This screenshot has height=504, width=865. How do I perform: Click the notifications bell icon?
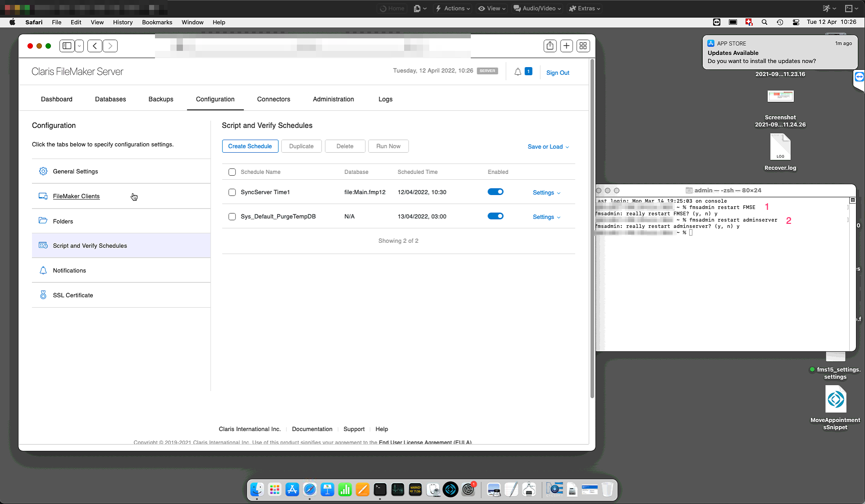click(x=518, y=72)
